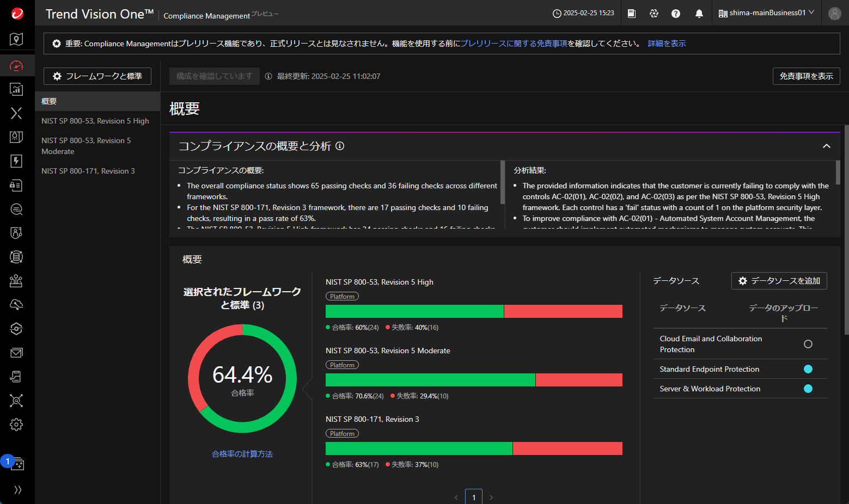Open the database stack sidebar icon
Screen dimensions: 849x504
coord(16,257)
